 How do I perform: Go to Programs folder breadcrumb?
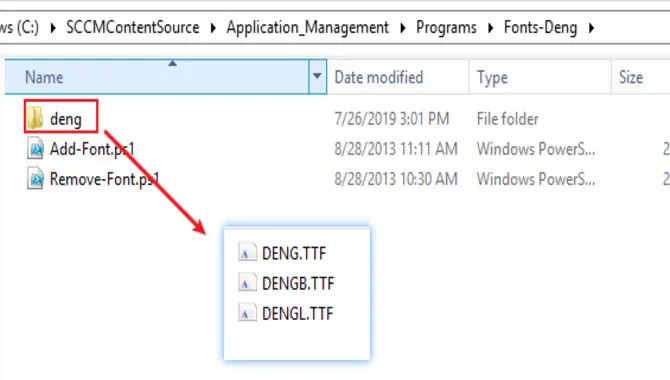[x=446, y=28]
